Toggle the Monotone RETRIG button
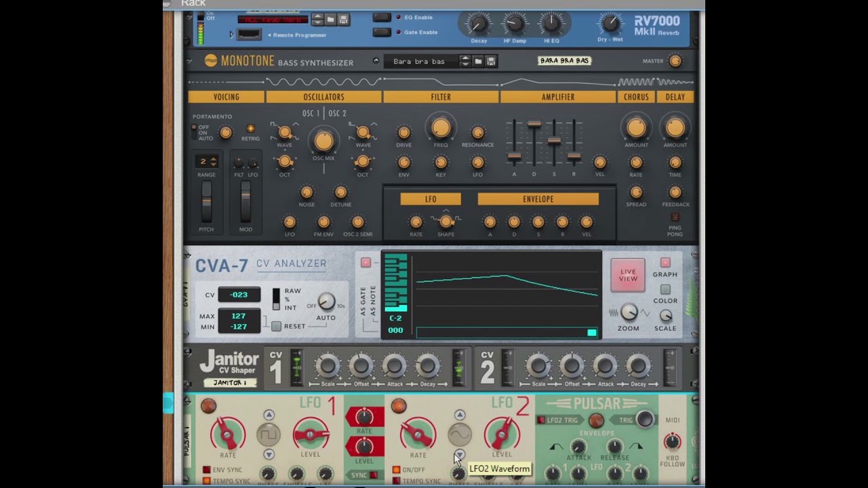The height and width of the screenshot is (488, 868). coord(250,129)
